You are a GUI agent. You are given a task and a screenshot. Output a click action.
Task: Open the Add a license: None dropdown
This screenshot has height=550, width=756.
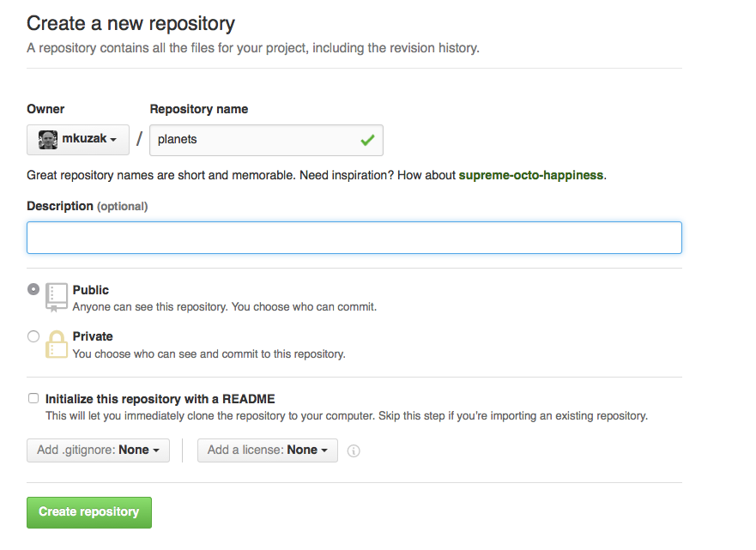click(267, 450)
